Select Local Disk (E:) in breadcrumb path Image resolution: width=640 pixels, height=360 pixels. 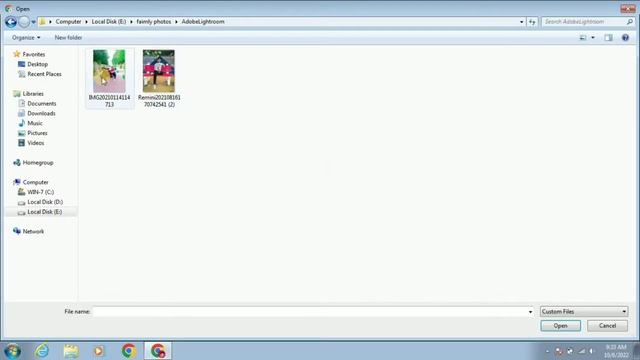click(109, 22)
